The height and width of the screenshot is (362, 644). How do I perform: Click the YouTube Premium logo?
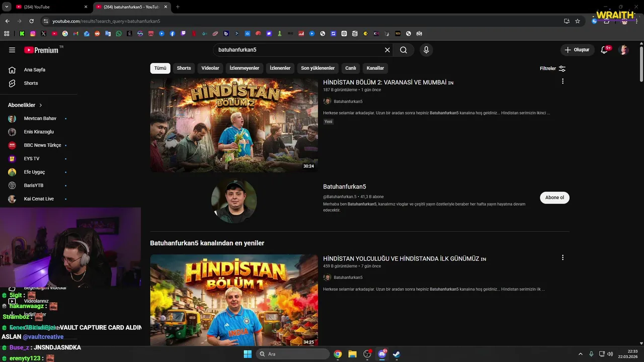click(x=41, y=50)
